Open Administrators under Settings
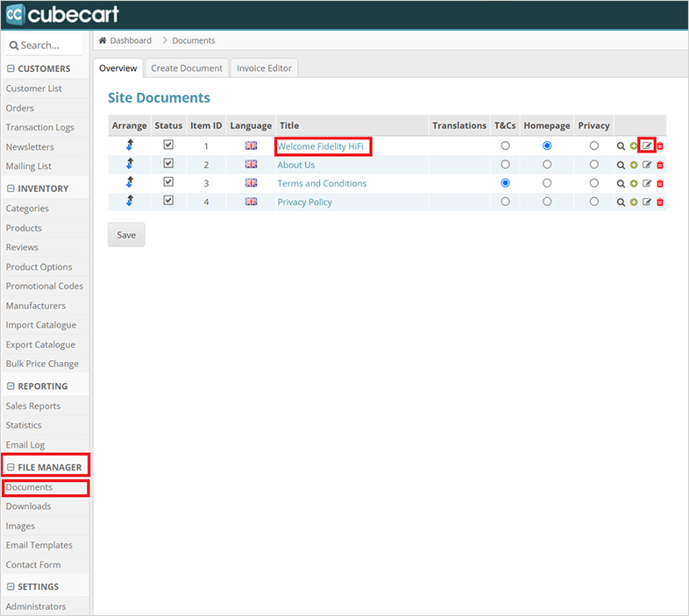This screenshot has width=689, height=616. pyautogui.click(x=36, y=606)
